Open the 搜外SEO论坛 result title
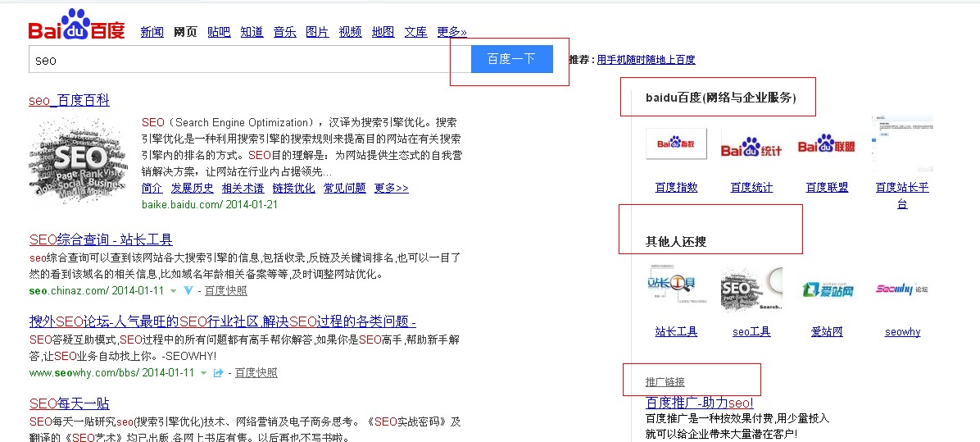Viewport: 980px width, 442px height. tap(223, 322)
